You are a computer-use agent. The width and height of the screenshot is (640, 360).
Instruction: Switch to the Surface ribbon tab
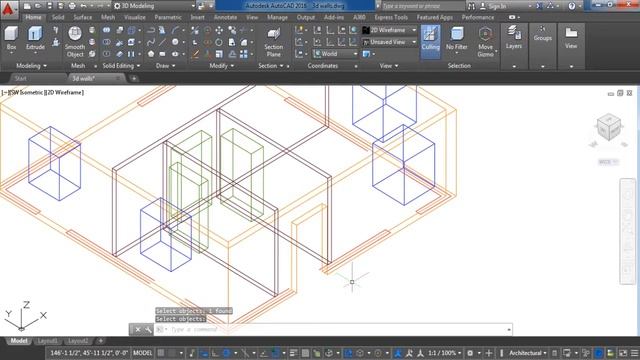tap(83, 17)
